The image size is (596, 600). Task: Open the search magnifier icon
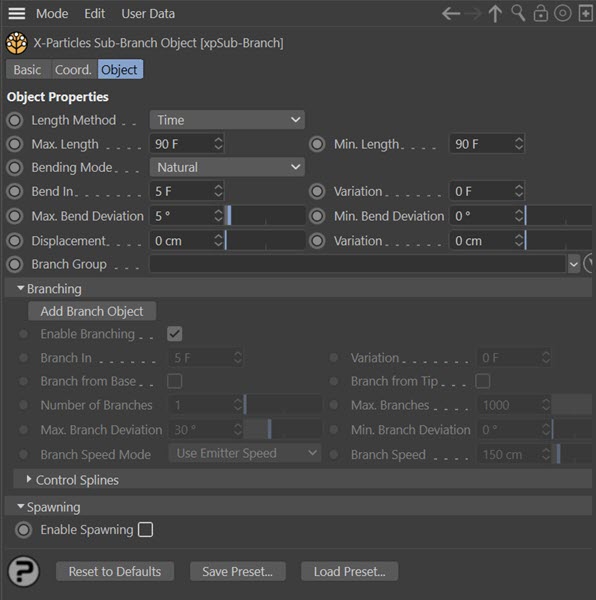coord(518,14)
